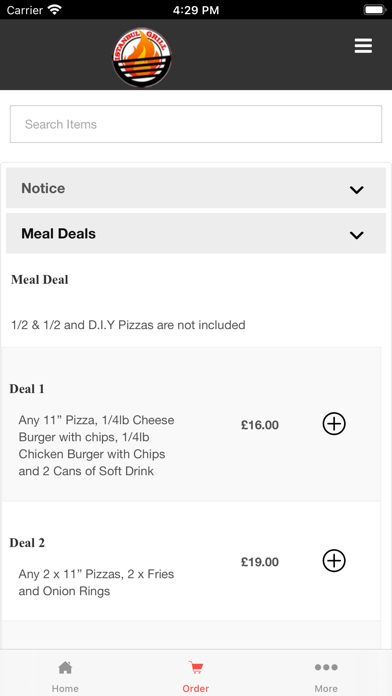The width and height of the screenshot is (392, 696).
Task: Select the Order tab label
Action: point(196,688)
